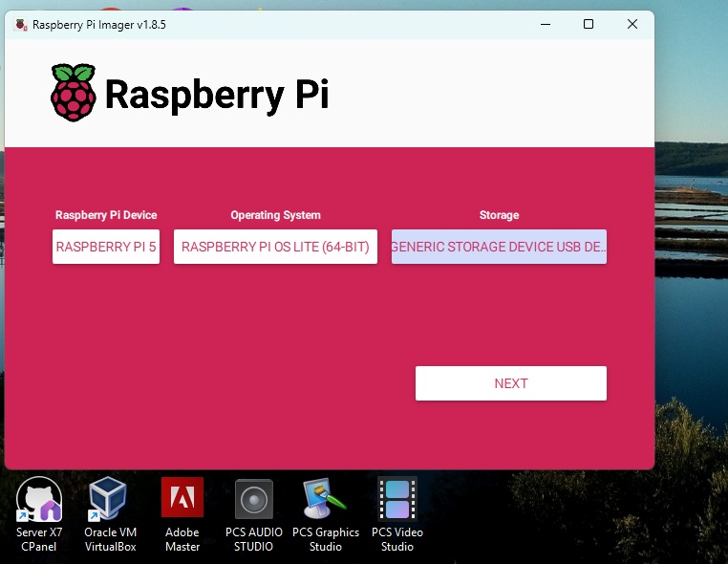Launch Adobe Master desktop icon
The image size is (728, 564).
tap(182, 514)
